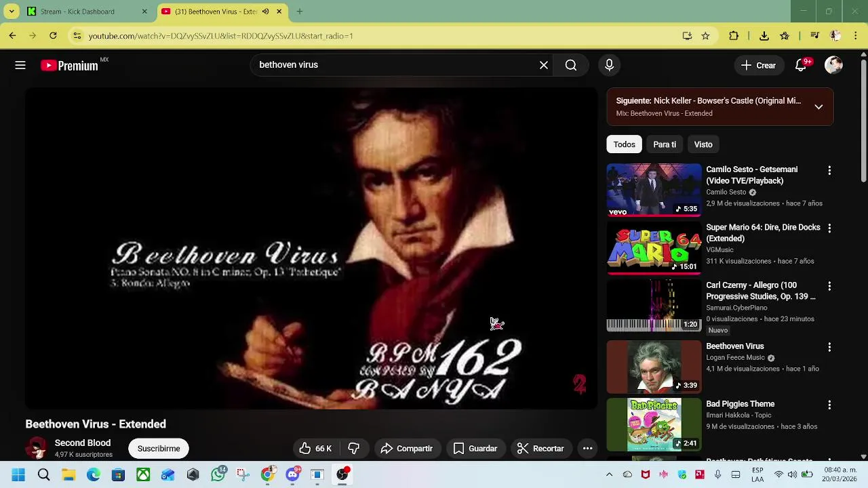Select the Visto filter chip
The image size is (868, 488).
click(x=703, y=144)
